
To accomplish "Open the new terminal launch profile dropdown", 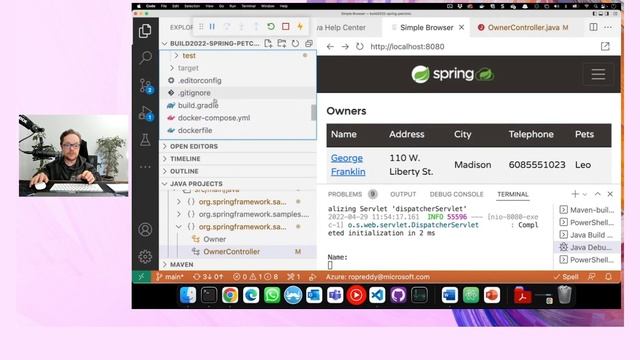I will point(584,195).
